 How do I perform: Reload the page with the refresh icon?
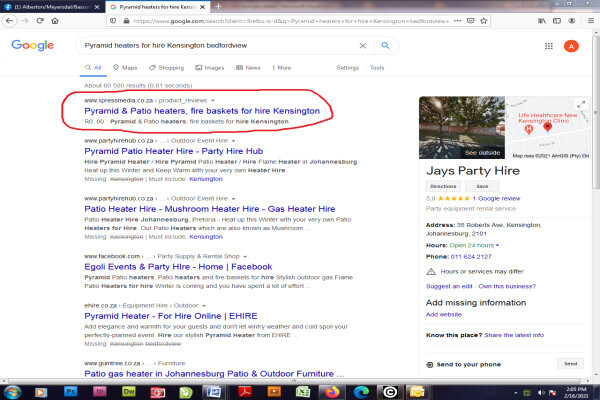click(x=40, y=21)
